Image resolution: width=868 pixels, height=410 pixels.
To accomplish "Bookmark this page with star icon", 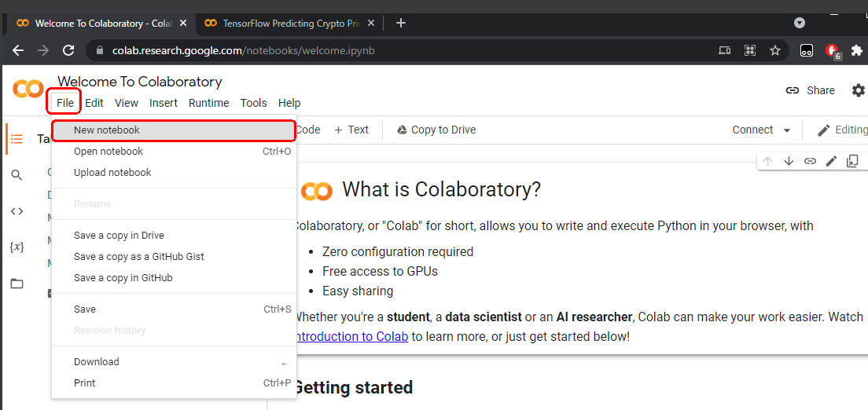I will pos(775,50).
